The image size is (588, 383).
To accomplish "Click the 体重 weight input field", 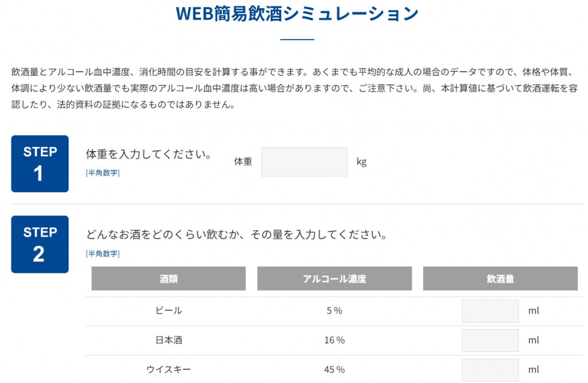I will (x=304, y=162).
